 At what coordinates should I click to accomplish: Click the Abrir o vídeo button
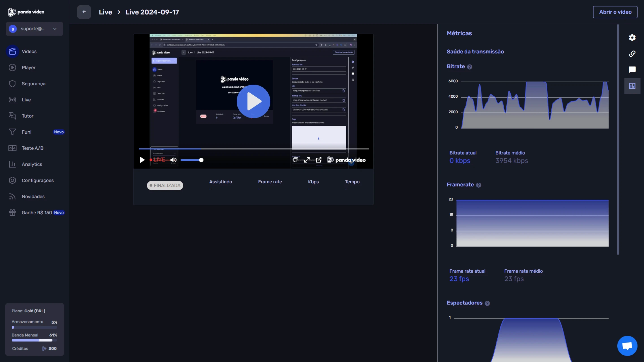[x=615, y=12]
